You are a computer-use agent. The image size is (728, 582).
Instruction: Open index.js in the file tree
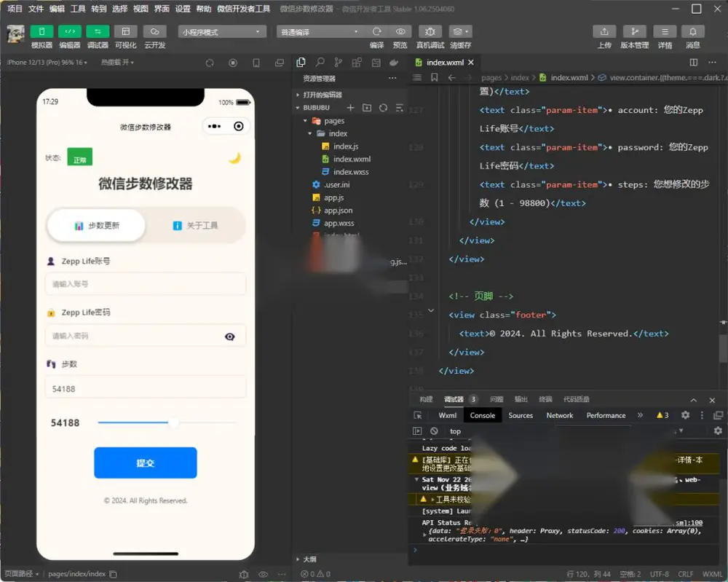345,146
